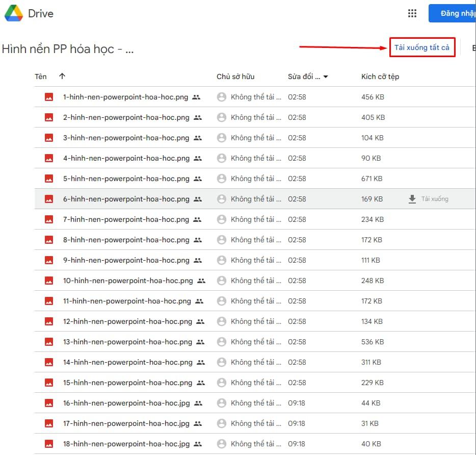The image size is (476, 455).
Task: Click the Chủ sở hữu column header
Action: click(x=235, y=77)
